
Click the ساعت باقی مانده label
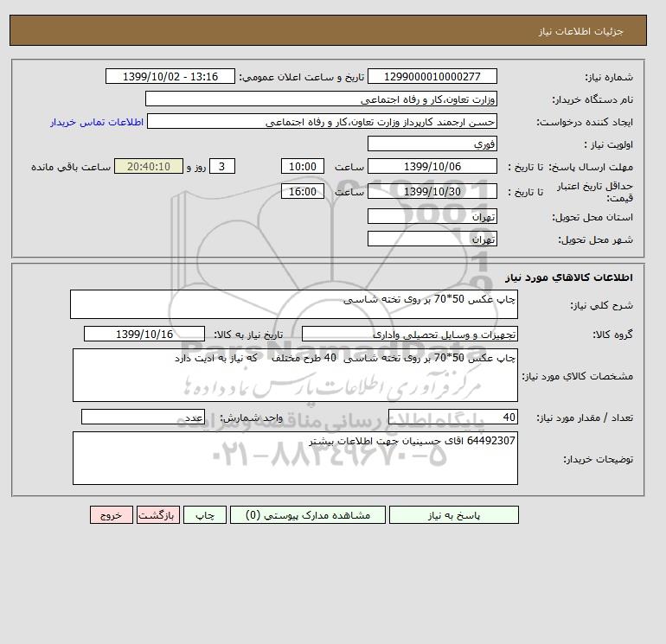pyautogui.click(x=71, y=167)
